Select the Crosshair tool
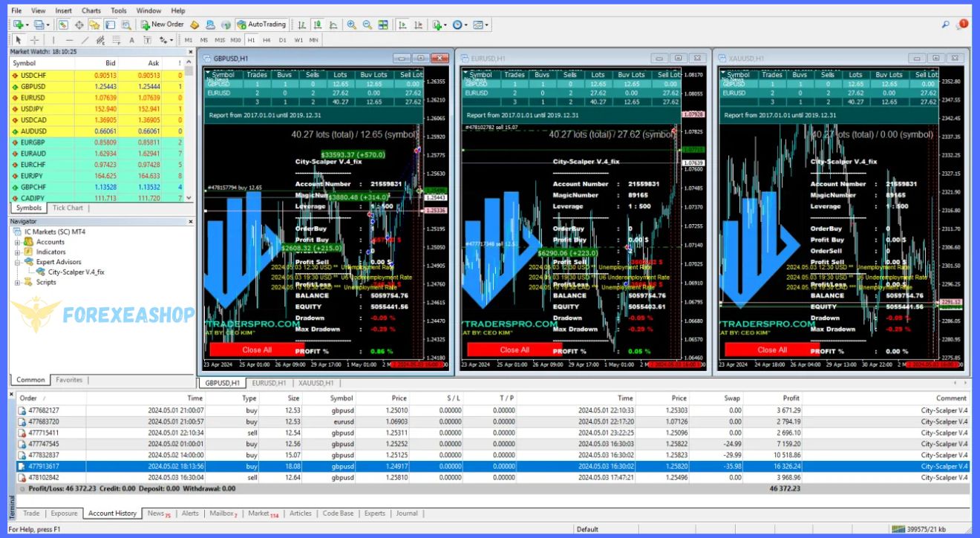The image size is (980, 538). pos(34,40)
